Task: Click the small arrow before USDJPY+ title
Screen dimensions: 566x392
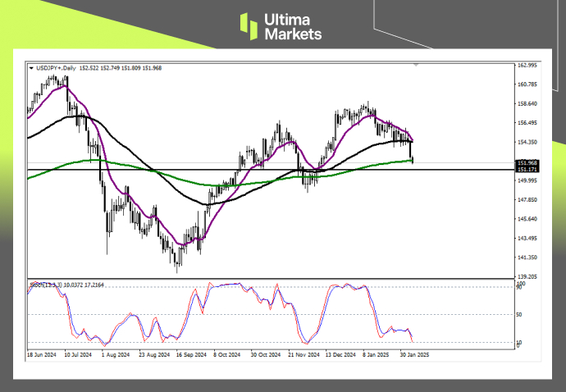Action: click(31, 68)
